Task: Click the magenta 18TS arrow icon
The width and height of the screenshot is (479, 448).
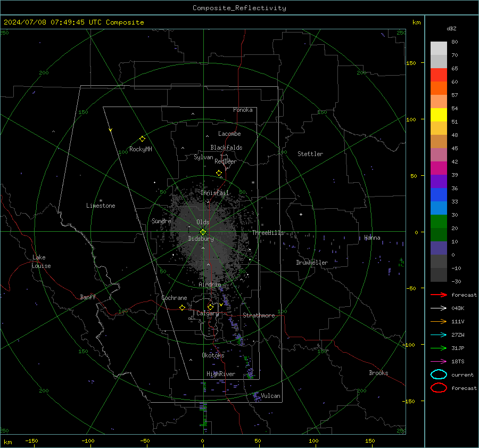Action: click(439, 362)
